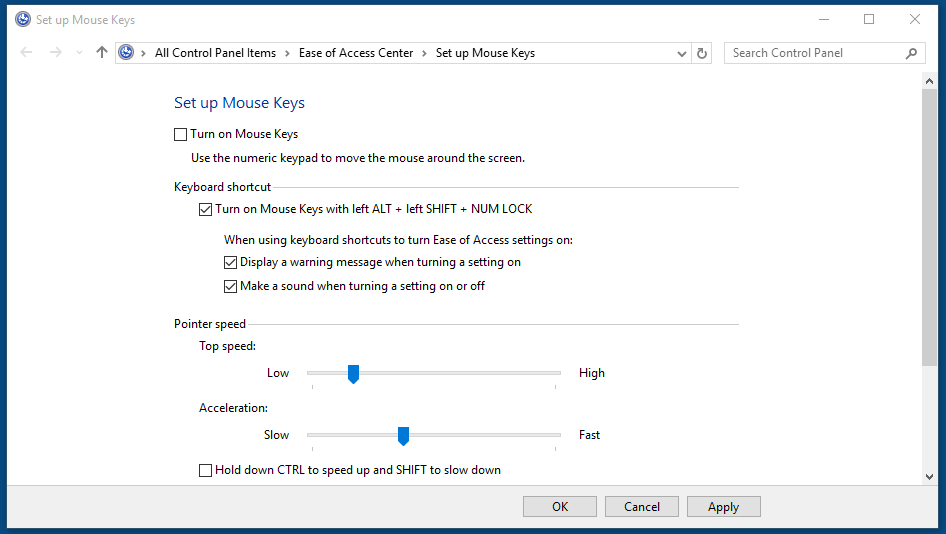This screenshot has height=534, width=946.
Task: Click the refresh icon in address bar
Action: click(702, 53)
